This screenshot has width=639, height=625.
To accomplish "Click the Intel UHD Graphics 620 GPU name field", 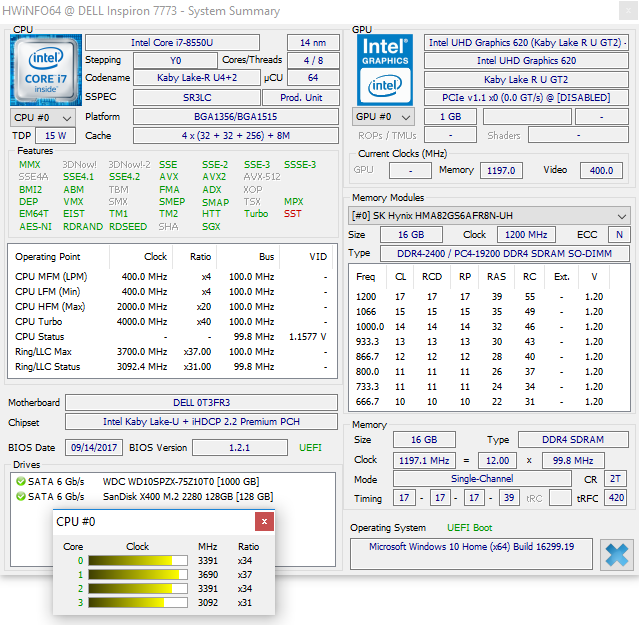I will coord(526,61).
